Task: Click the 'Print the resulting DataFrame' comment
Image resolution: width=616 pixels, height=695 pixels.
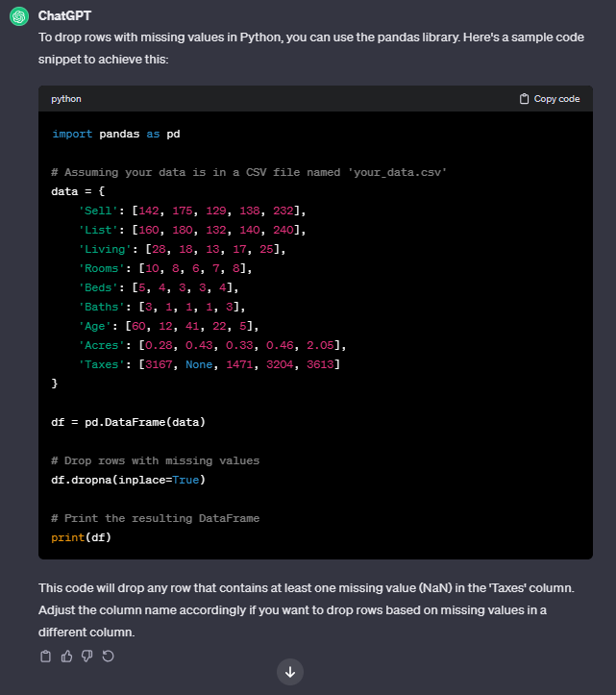Action: [156, 518]
